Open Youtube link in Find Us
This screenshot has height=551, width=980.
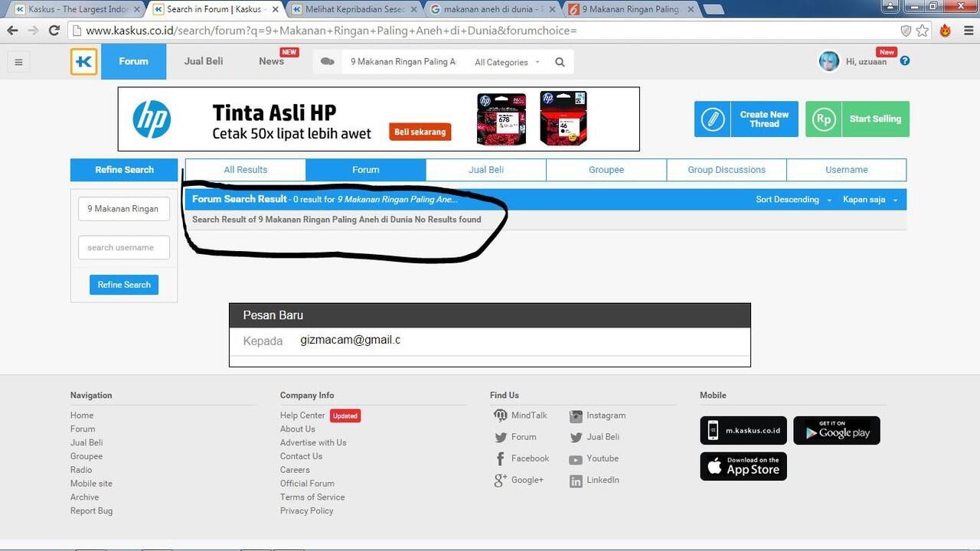coord(593,458)
